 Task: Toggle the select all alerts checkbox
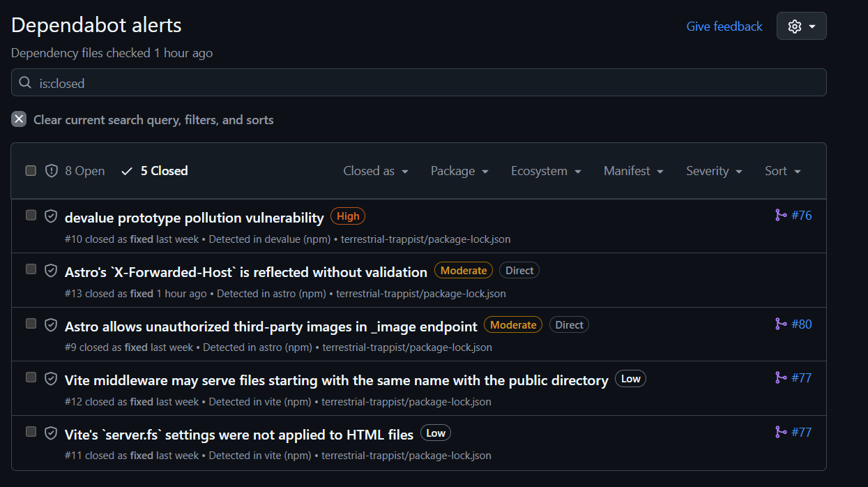31,171
